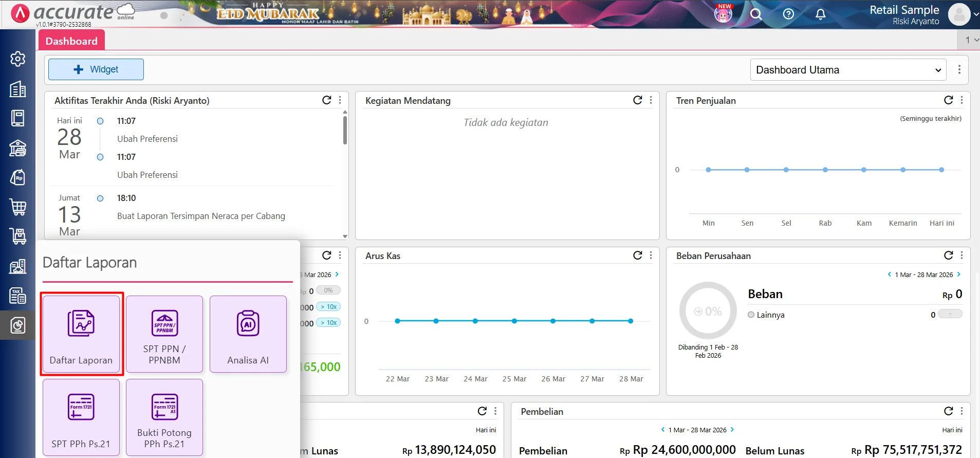Click Buat Laporan Tersimpan Neraca per Cabang
Image resolution: width=980 pixels, height=458 pixels.
201,216
